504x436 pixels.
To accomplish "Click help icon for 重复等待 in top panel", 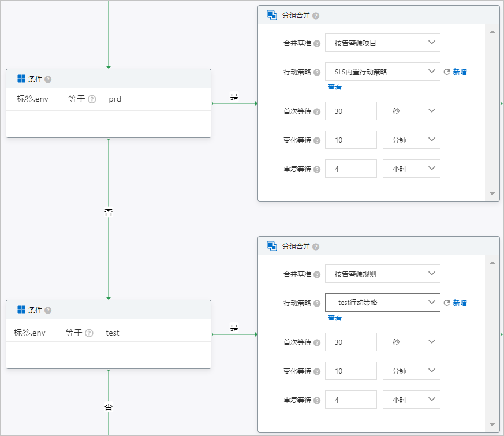I will point(317,169).
